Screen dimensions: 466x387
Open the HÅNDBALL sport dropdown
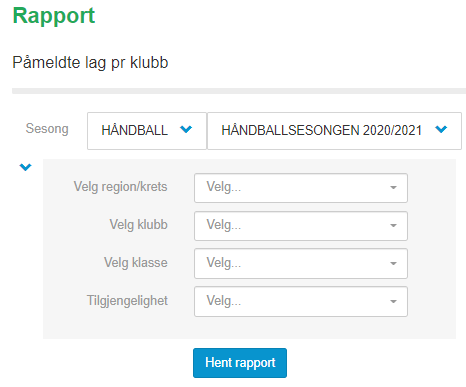147,131
